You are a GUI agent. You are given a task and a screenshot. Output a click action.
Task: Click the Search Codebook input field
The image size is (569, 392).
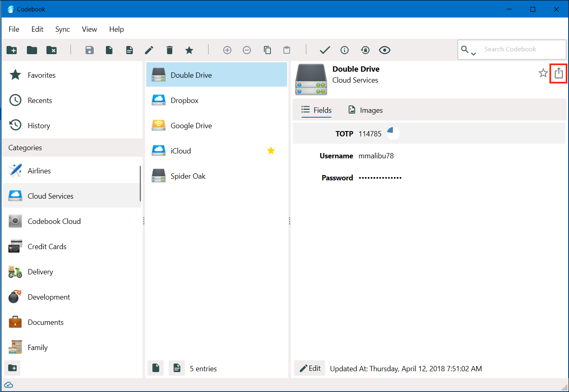pos(521,49)
